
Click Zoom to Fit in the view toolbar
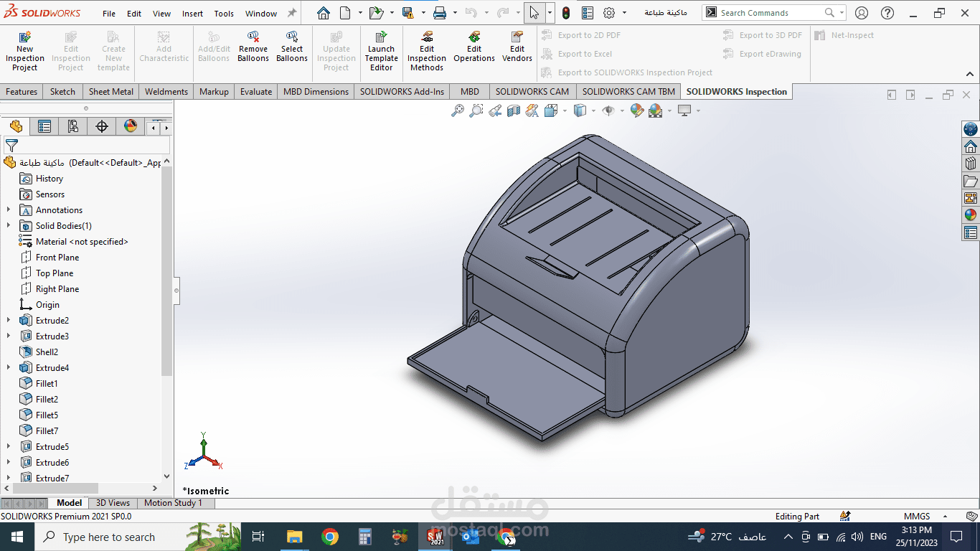coord(457,110)
